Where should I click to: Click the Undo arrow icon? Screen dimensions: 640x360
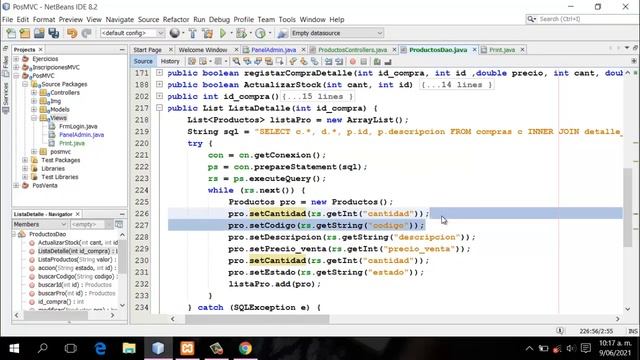pyautogui.click(x=72, y=33)
